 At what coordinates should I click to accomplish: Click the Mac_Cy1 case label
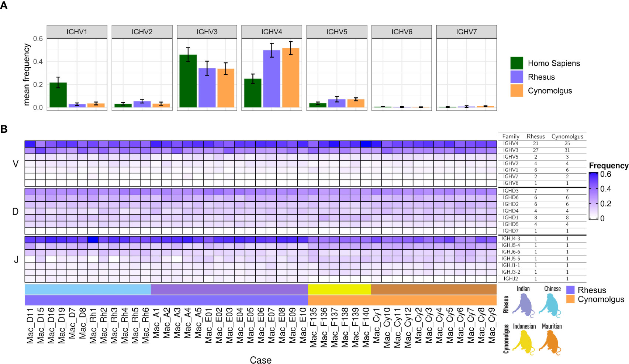(x=376, y=325)
